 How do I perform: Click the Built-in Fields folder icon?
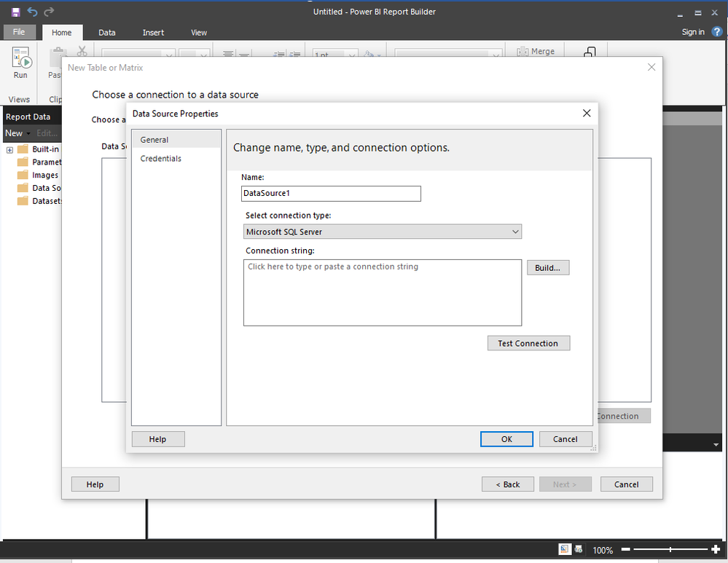(x=23, y=149)
